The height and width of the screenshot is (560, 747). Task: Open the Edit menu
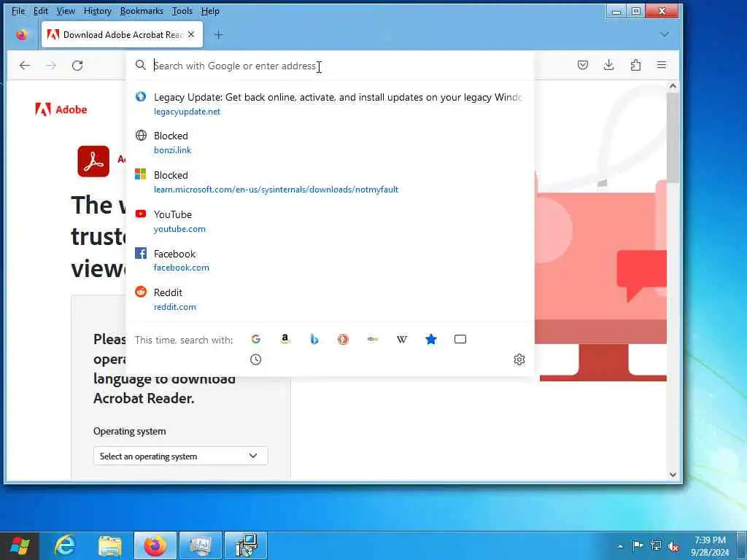tap(41, 10)
